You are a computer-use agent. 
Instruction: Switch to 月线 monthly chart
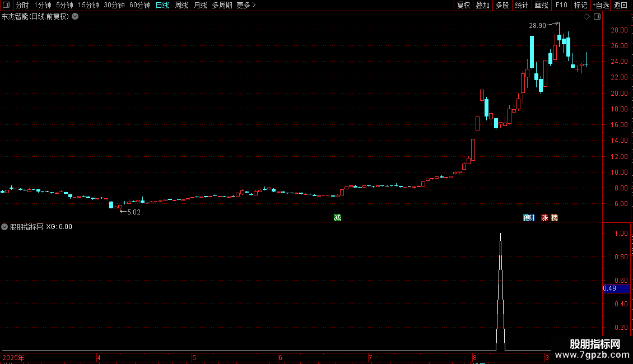coord(200,5)
